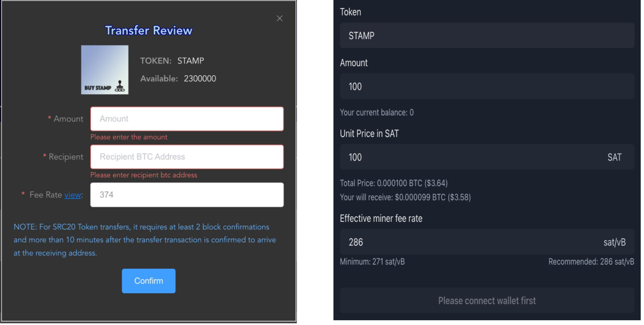Close the Transfer Review dialog
Image resolution: width=644 pixels, height=325 pixels.
[280, 18]
